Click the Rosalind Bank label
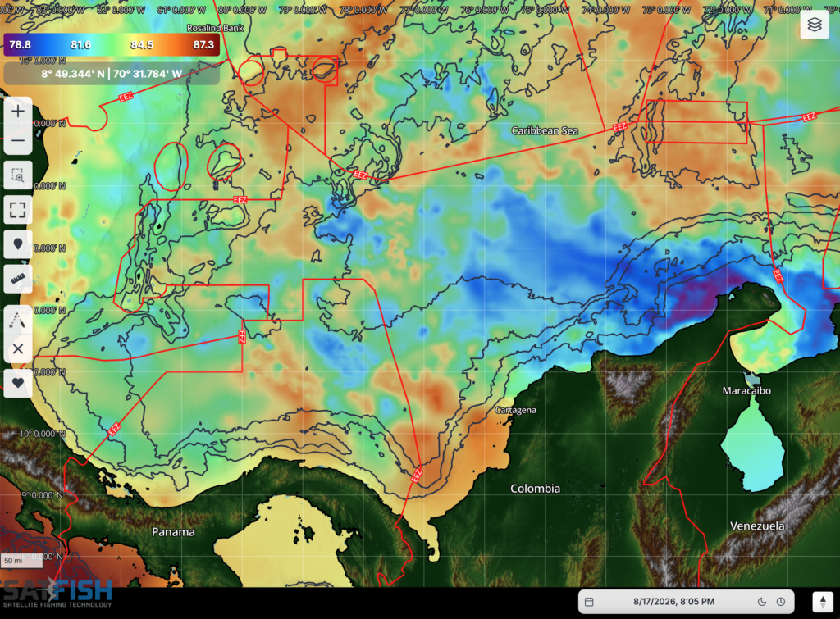Screen dimensions: 840x619 (x=216, y=28)
